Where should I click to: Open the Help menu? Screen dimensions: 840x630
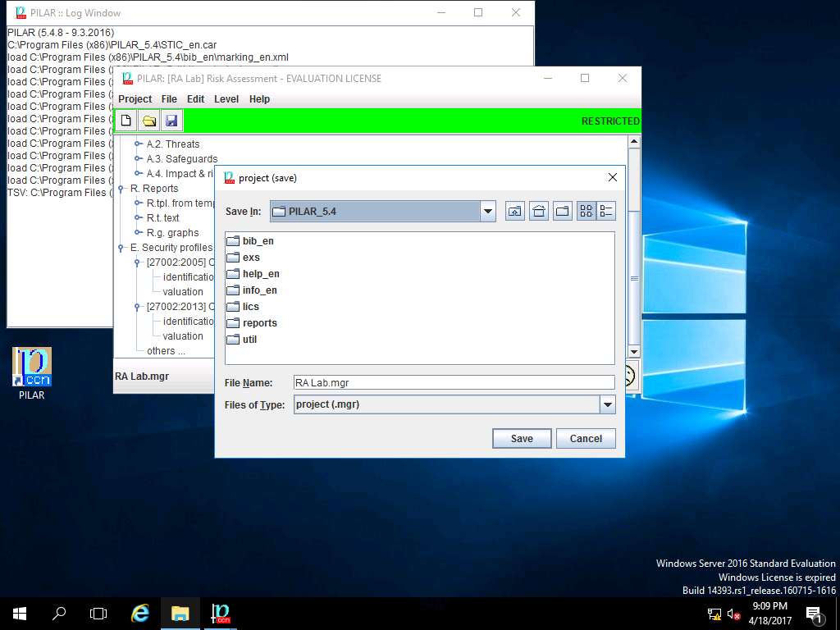point(259,99)
